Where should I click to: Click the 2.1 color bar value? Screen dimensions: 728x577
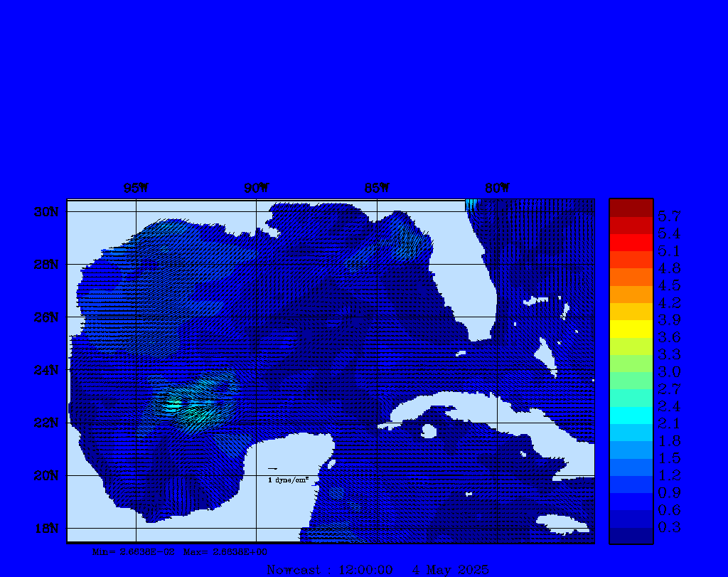click(669, 423)
